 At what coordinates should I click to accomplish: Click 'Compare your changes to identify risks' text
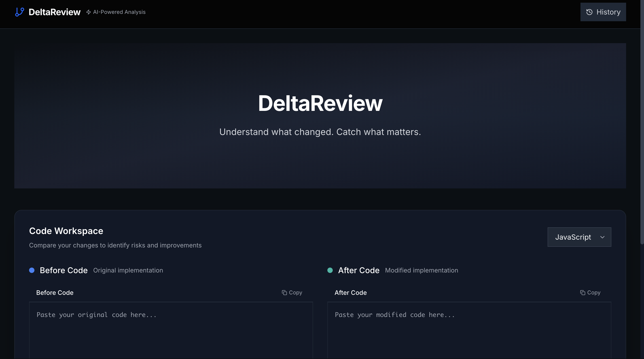tap(115, 245)
